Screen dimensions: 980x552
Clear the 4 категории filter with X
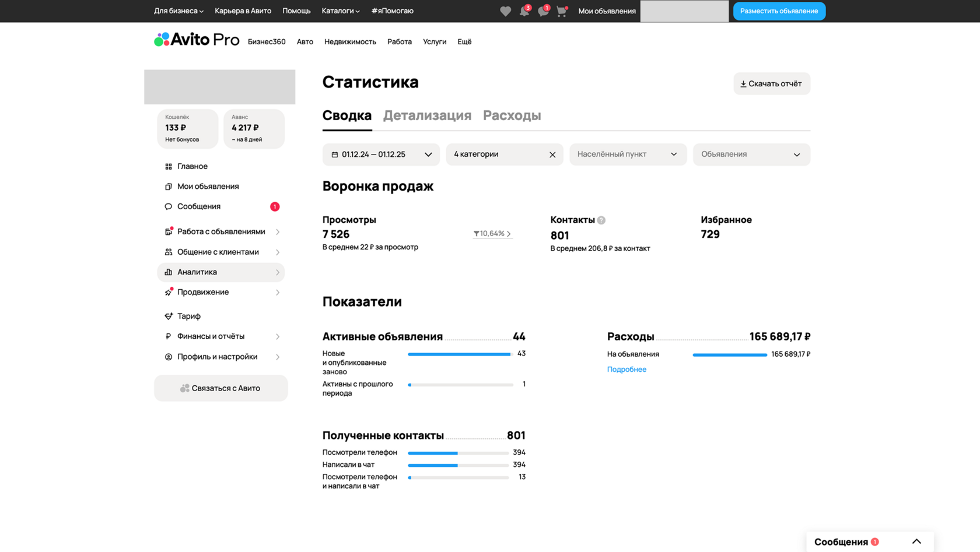(552, 154)
